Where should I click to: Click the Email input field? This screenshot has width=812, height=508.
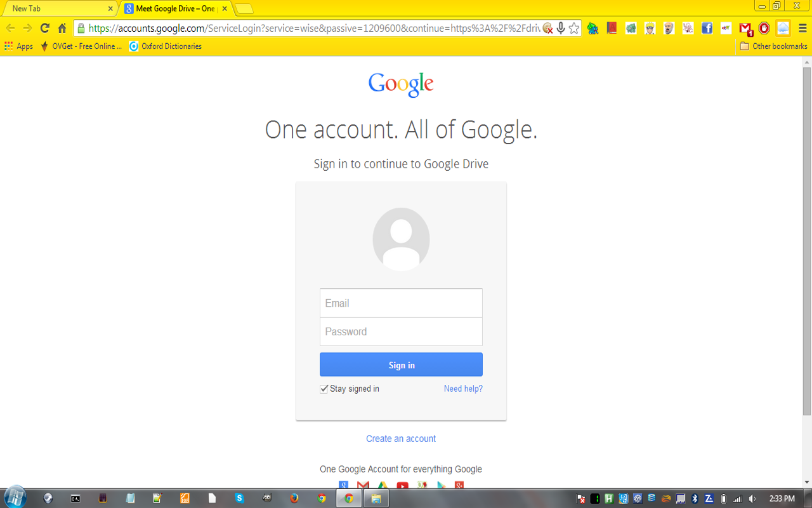tap(401, 303)
